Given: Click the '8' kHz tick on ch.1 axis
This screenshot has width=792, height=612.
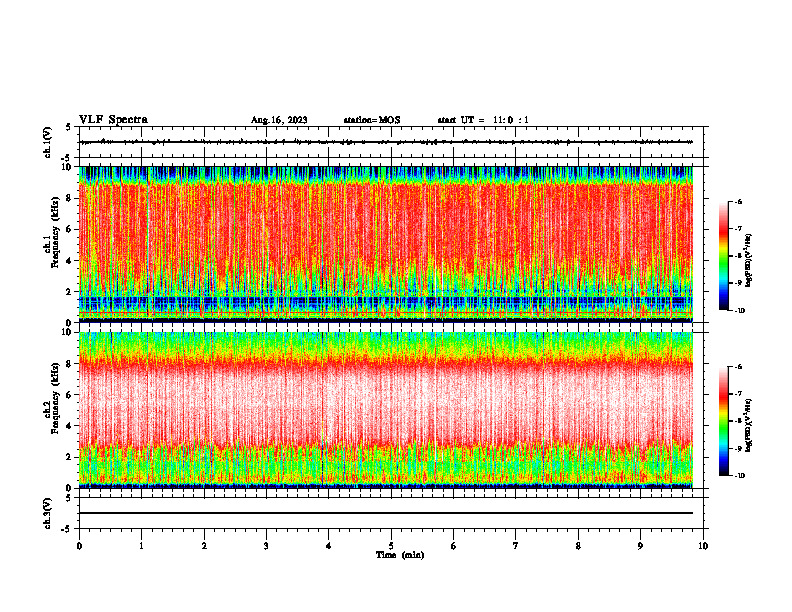Looking at the screenshot, I should click(70, 198).
